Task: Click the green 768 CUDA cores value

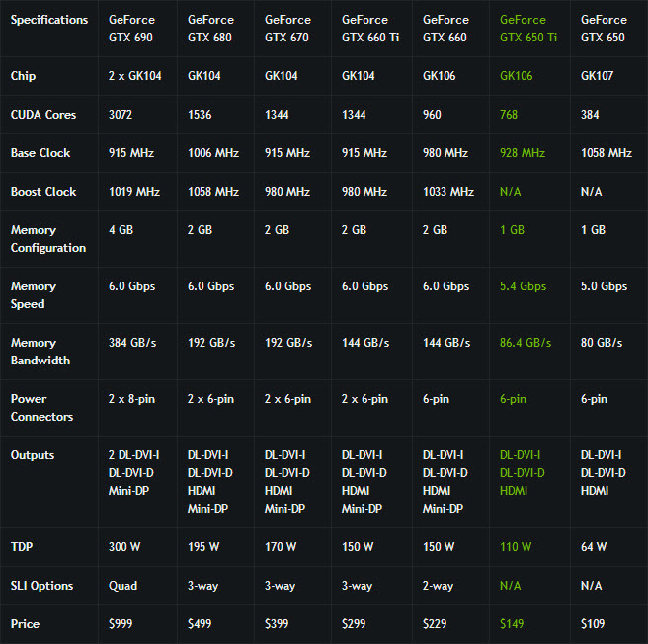Action: point(509,115)
